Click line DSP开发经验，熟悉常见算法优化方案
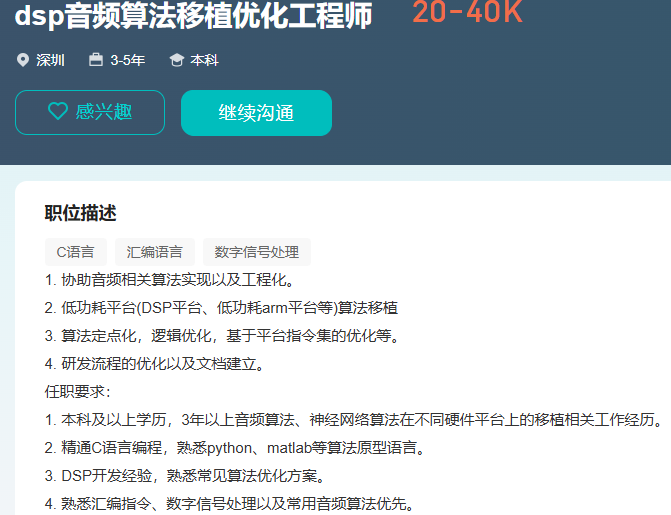Image resolution: width=671 pixels, height=515 pixels. [x=186, y=476]
